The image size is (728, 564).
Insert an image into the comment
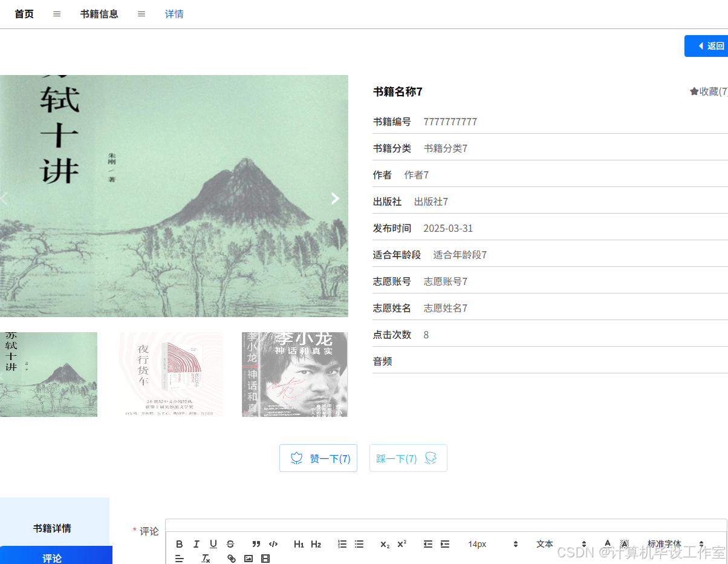[x=249, y=559]
